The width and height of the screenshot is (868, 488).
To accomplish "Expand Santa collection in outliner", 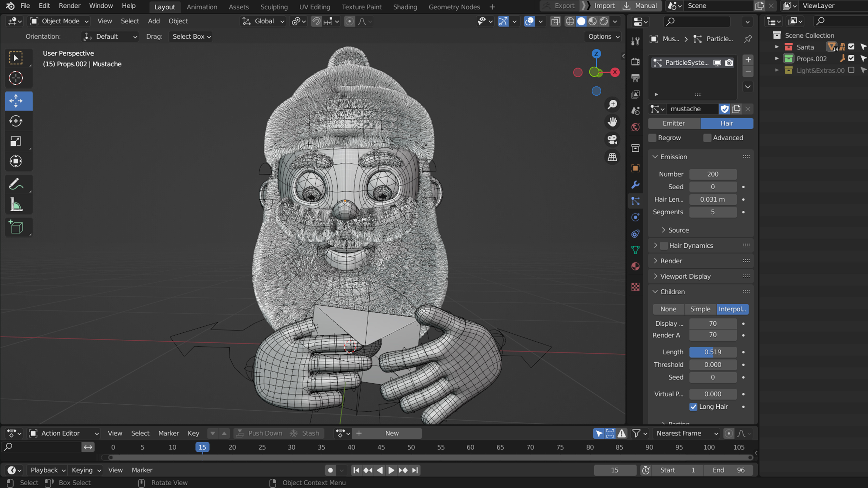I will (x=777, y=47).
